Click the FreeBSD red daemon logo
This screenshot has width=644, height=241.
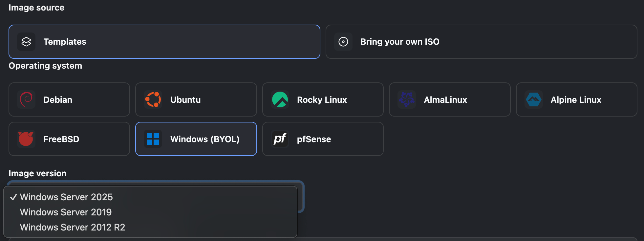pyautogui.click(x=26, y=139)
